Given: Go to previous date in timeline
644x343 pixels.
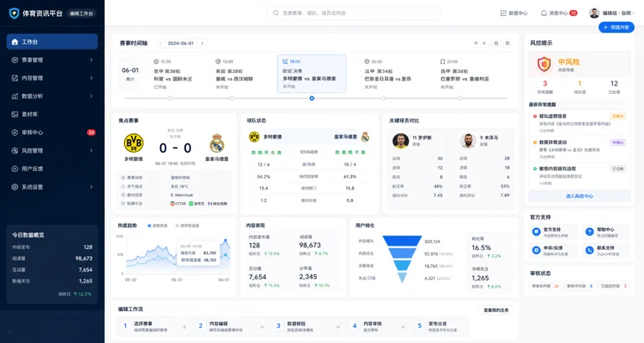Looking at the screenshot, I should click(161, 43).
